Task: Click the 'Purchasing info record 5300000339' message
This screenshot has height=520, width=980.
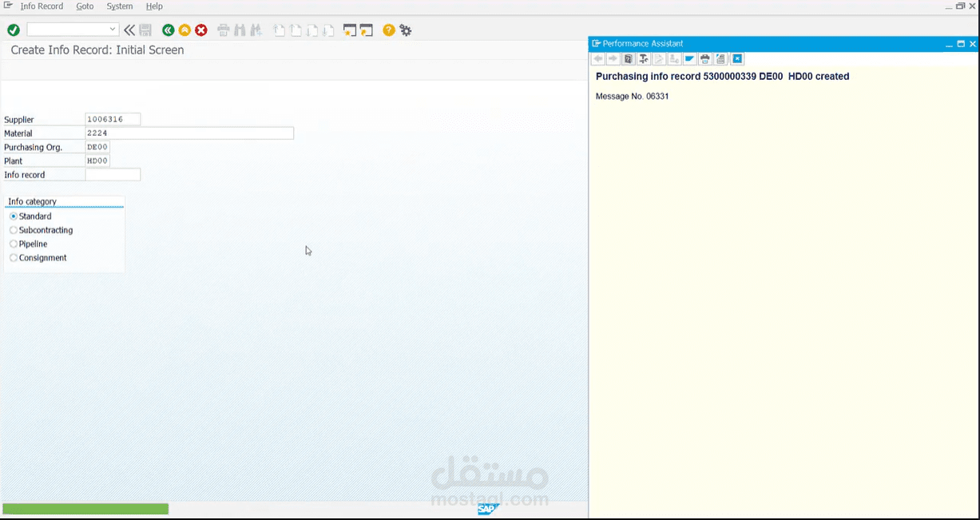Action: pyautogui.click(x=722, y=77)
